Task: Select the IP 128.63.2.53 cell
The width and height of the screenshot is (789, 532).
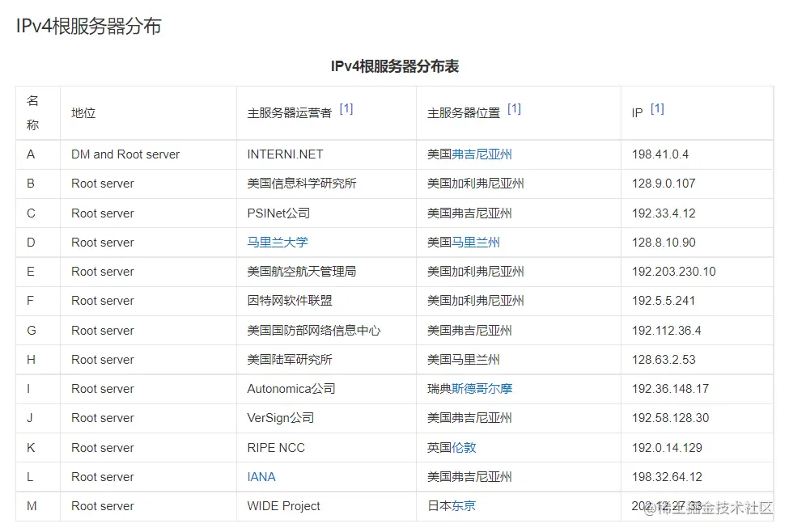Action: click(697, 360)
